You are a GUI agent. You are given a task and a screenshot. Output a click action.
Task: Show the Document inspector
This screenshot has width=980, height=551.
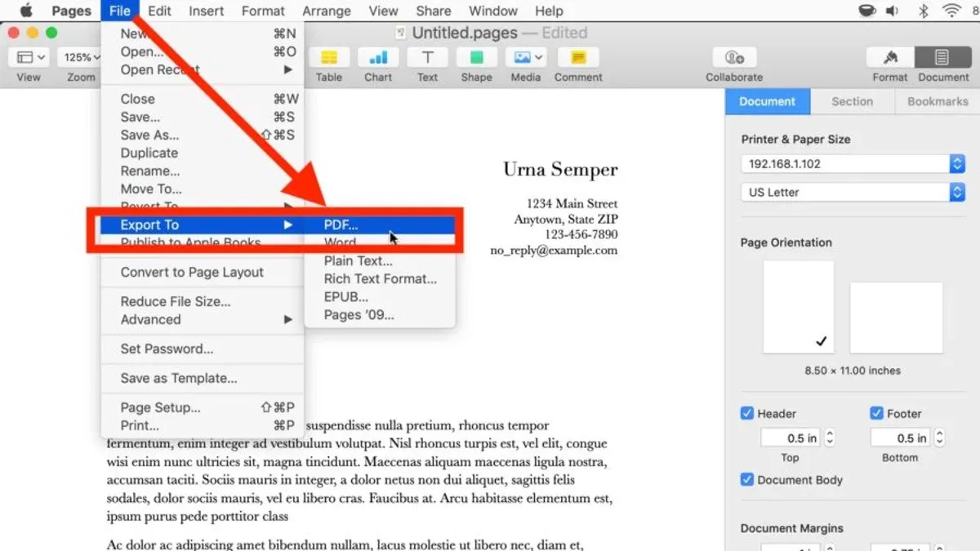coord(942,57)
